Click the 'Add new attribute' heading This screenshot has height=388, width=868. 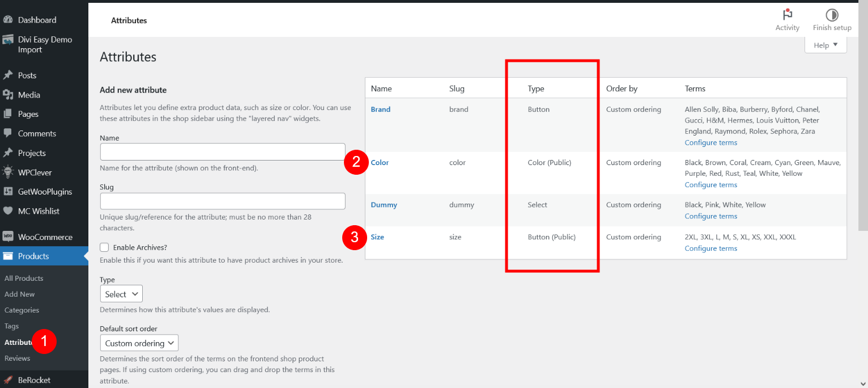click(133, 90)
